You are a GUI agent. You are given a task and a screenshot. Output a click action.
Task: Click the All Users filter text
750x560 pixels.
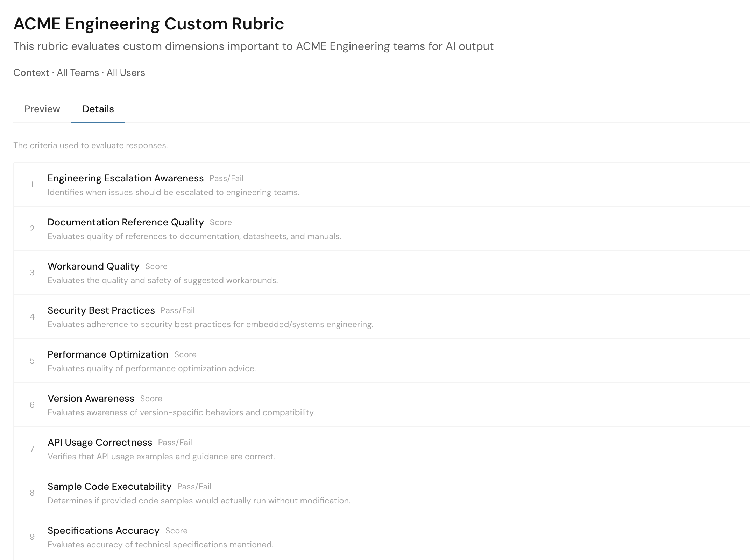tap(126, 73)
